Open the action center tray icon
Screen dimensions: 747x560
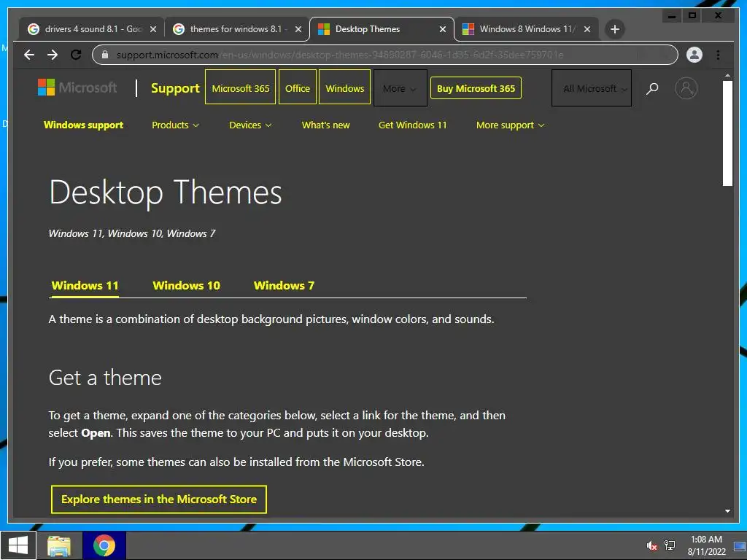point(740,545)
